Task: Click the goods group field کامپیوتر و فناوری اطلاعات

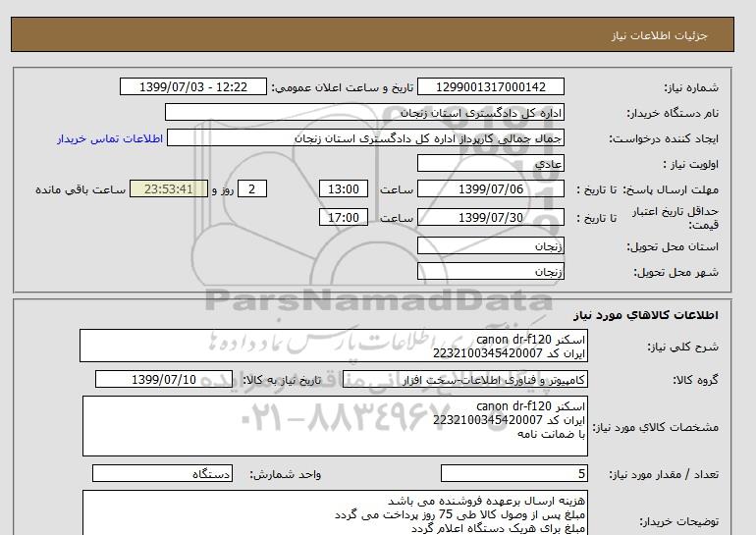Action: tap(465, 379)
